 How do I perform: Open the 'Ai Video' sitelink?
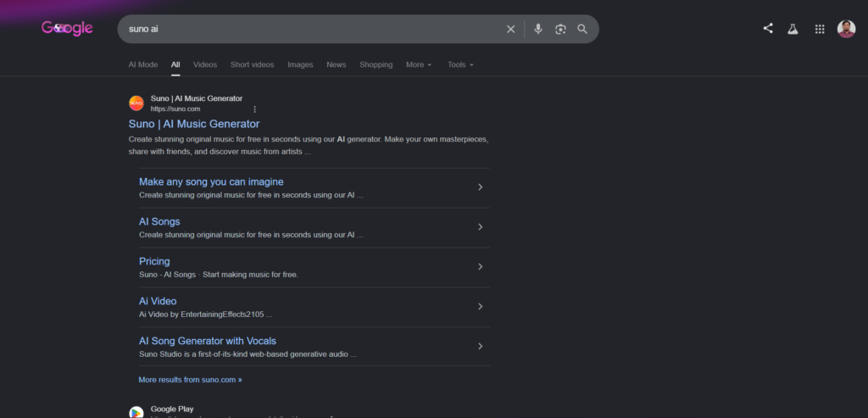click(x=158, y=301)
